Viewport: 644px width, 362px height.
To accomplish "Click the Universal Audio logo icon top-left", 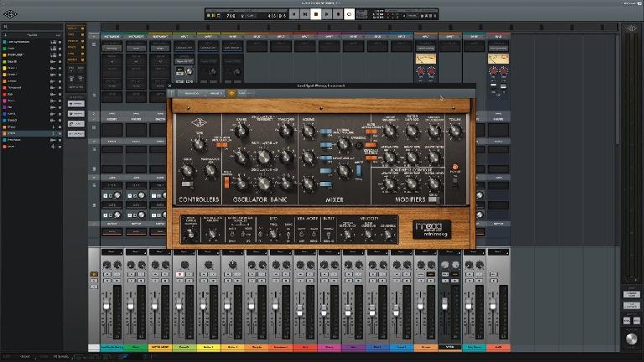I will click(10, 14).
